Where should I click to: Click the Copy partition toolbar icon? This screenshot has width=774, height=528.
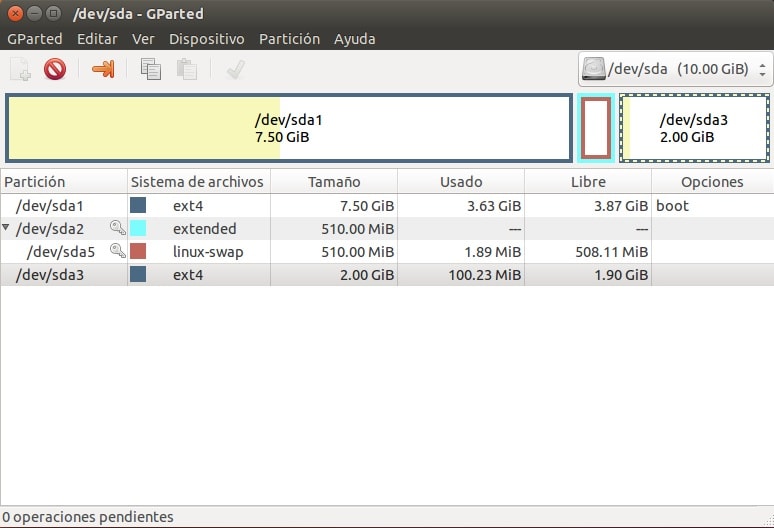pyautogui.click(x=151, y=69)
